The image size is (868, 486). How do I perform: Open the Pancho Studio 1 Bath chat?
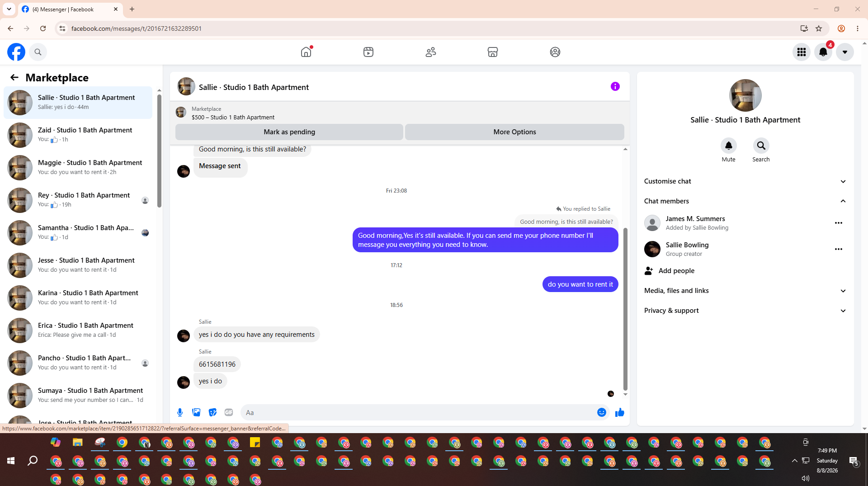[x=78, y=363]
